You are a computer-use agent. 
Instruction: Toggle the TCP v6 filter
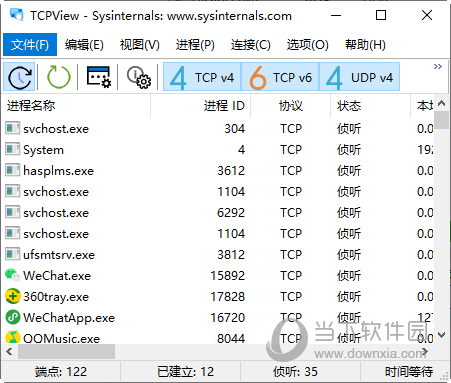pyautogui.click(x=280, y=77)
